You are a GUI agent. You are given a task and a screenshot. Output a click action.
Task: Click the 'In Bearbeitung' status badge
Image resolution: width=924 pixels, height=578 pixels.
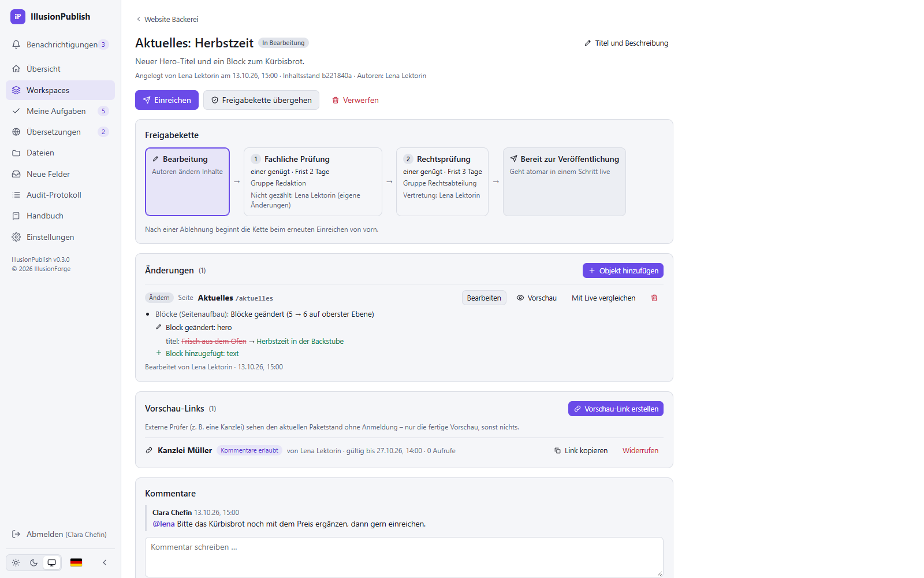[284, 43]
